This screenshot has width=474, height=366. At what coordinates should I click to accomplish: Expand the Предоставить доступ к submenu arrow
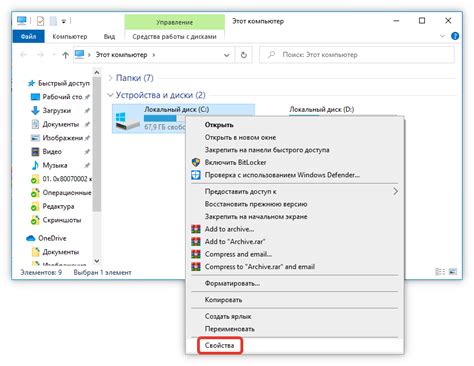click(x=395, y=192)
